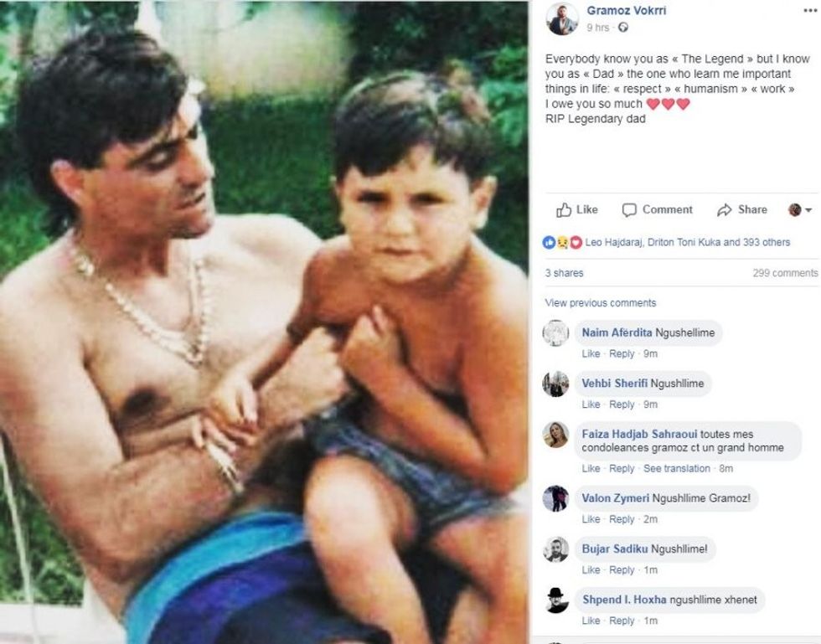This screenshot has height=644, width=821.
Task: Click the Comment speech bubble icon
Action: click(630, 210)
